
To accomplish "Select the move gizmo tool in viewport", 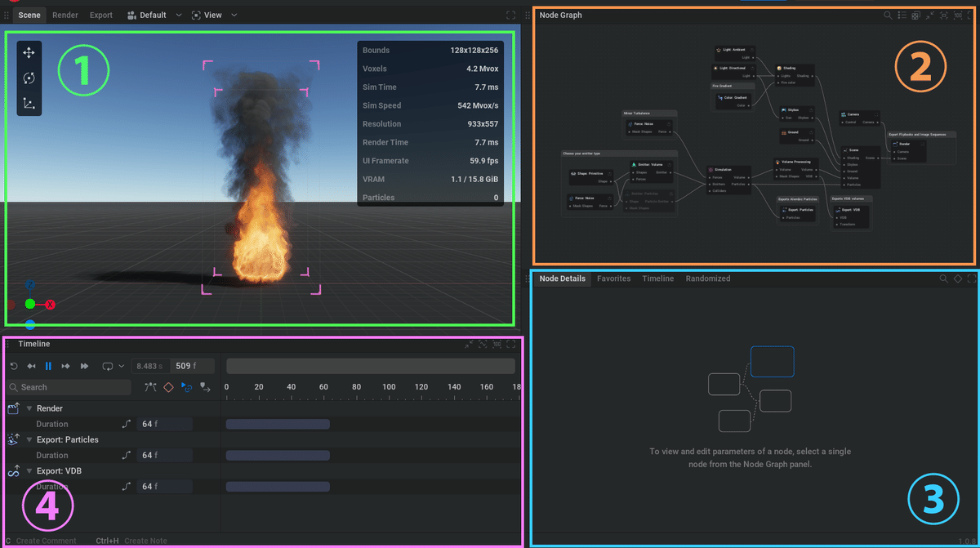I will click(29, 52).
